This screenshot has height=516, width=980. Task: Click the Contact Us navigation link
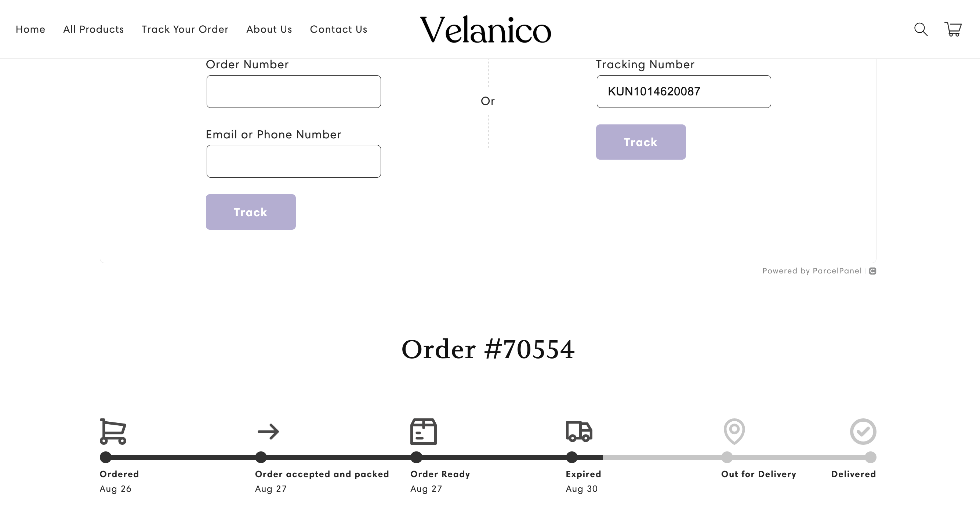[x=338, y=29]
